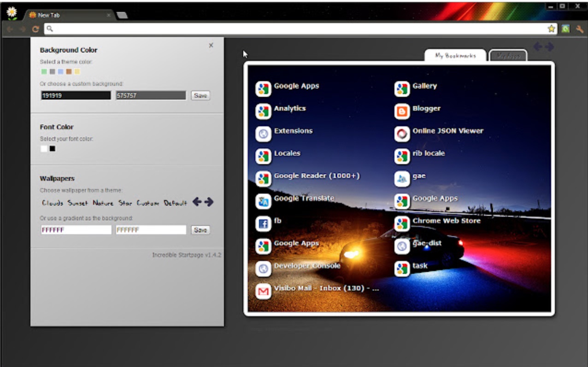Image resolution: width=588 pixels, height=367 pixels.
Task: Choose the Default wallpaper theme
Action: 176,203
